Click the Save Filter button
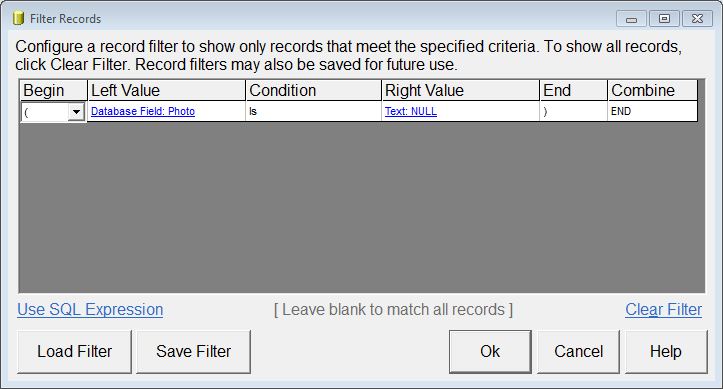The height and width of the screenshot is (389, 723). point(194,352)
